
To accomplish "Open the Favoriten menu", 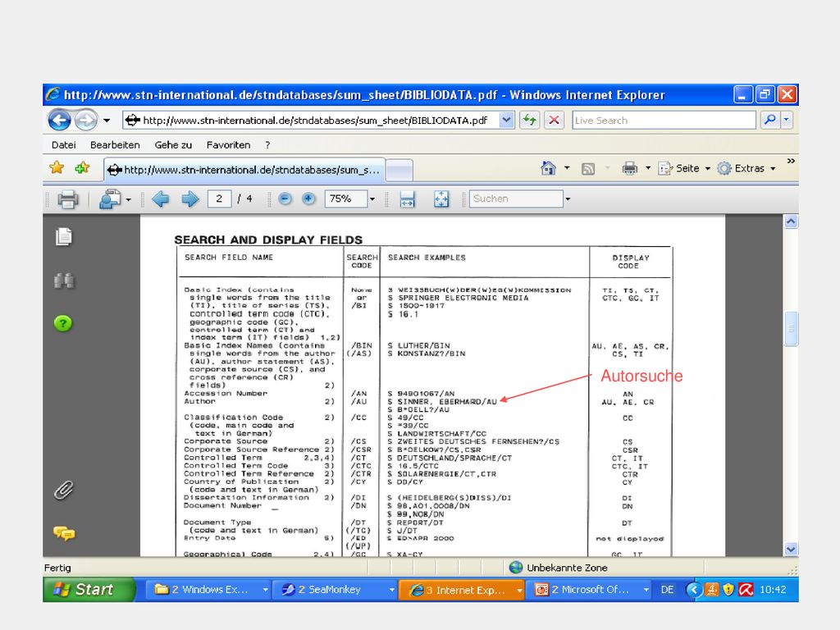I will pyautogui.click(x=228, y=144).
